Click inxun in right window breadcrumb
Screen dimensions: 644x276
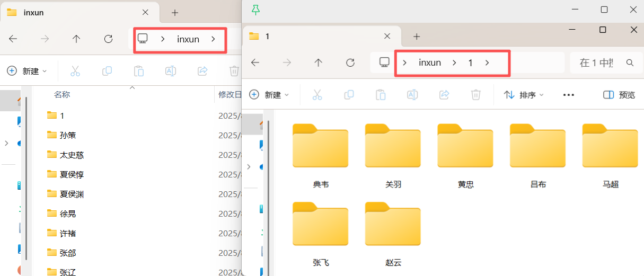429,63
